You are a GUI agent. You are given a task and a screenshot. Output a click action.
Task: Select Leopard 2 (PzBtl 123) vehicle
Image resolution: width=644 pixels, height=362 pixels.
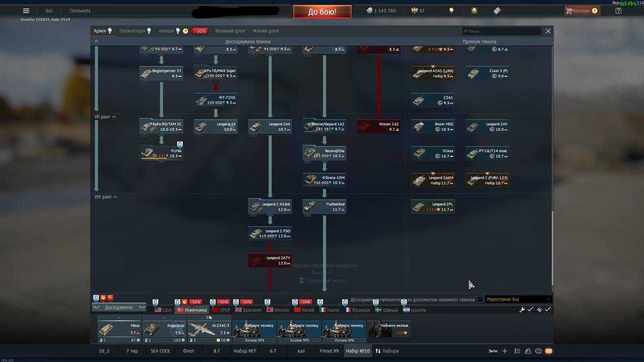point(487,180)
